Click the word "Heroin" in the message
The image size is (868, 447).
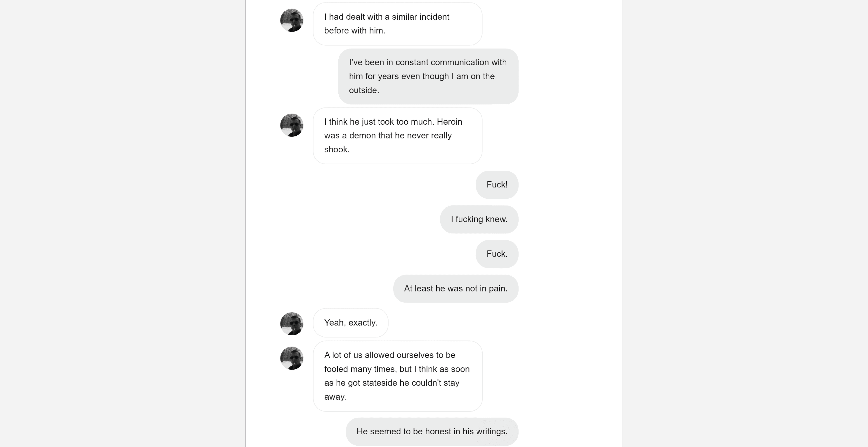click(450, 122)
